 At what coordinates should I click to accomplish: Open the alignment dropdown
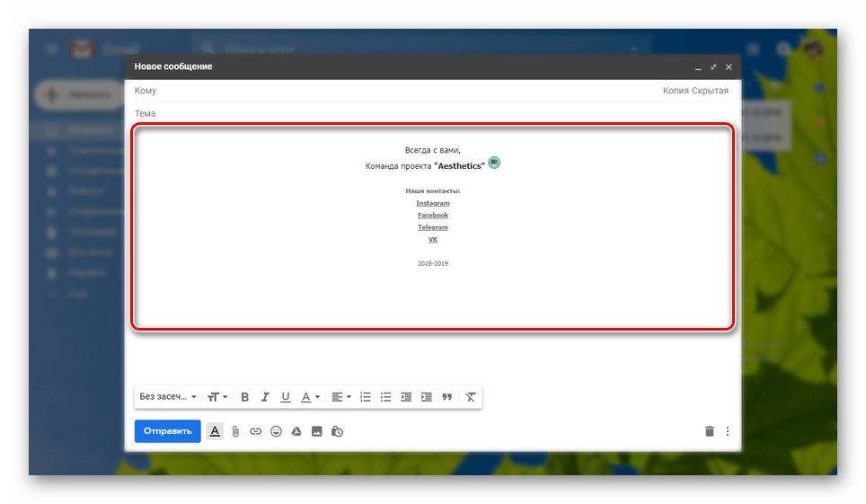(341, 397)
